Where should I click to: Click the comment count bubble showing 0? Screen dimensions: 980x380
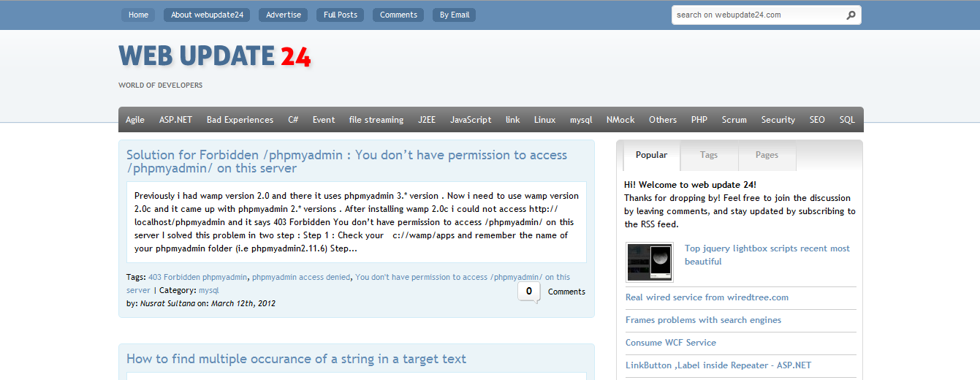click(528, 292)
